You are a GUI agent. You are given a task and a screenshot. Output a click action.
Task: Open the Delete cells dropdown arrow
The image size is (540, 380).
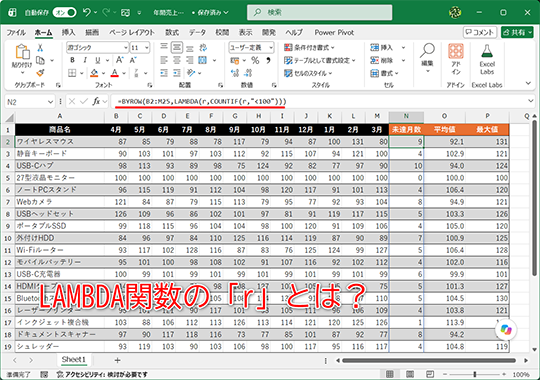(x=403, y=61)
